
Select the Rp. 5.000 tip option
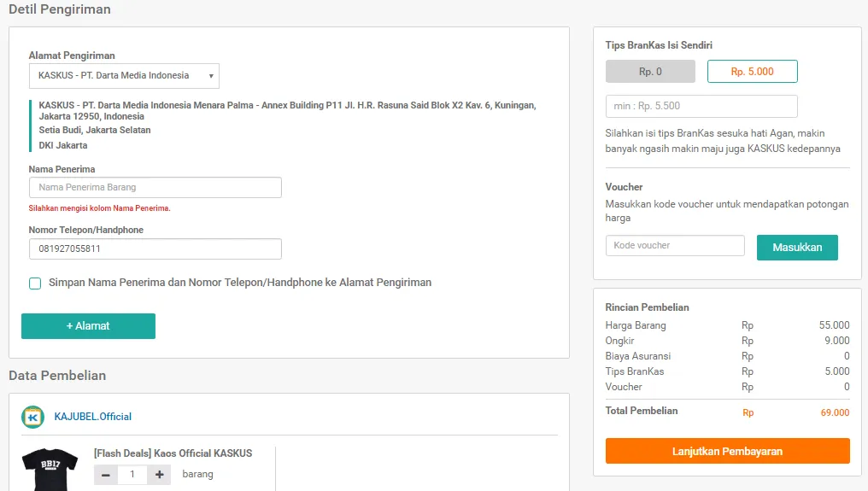[753, 72]
